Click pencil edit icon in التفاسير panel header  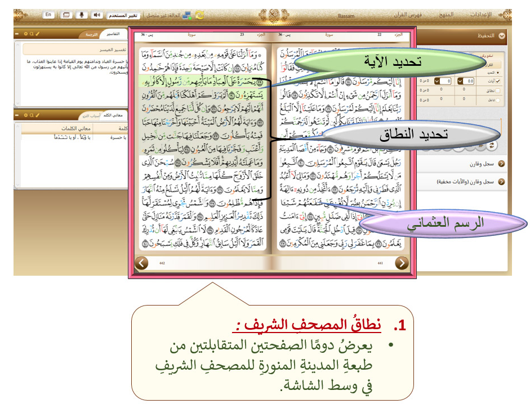[x=38, y=34]
